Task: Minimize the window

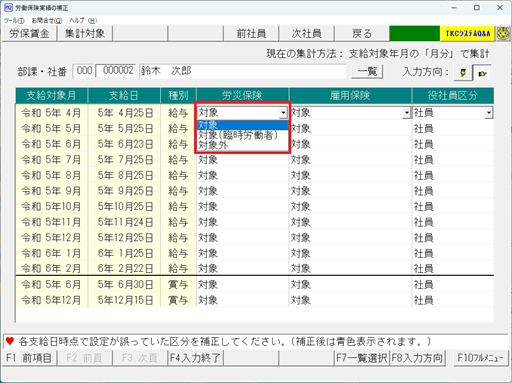Action: click(454, 7)
